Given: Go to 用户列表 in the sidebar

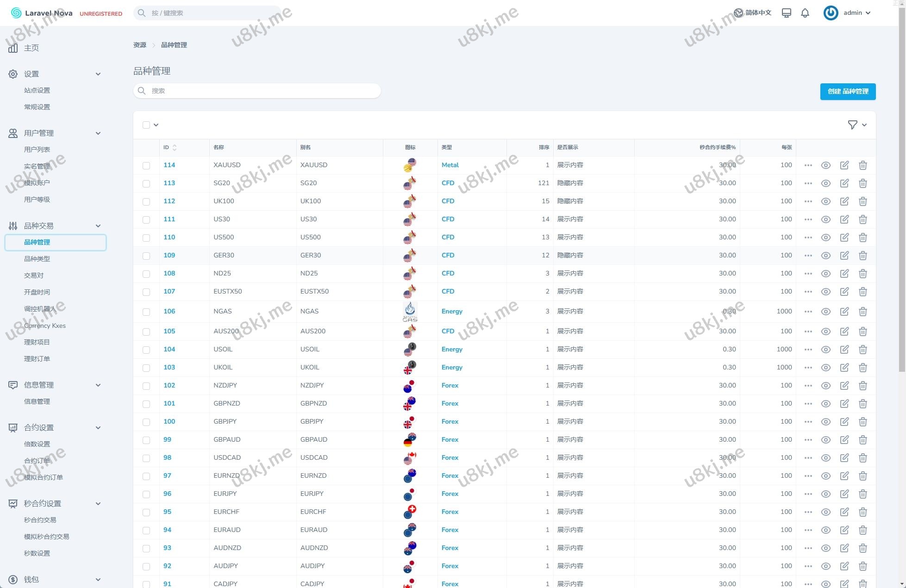Looking at the screenshot, I should (37, 150).
